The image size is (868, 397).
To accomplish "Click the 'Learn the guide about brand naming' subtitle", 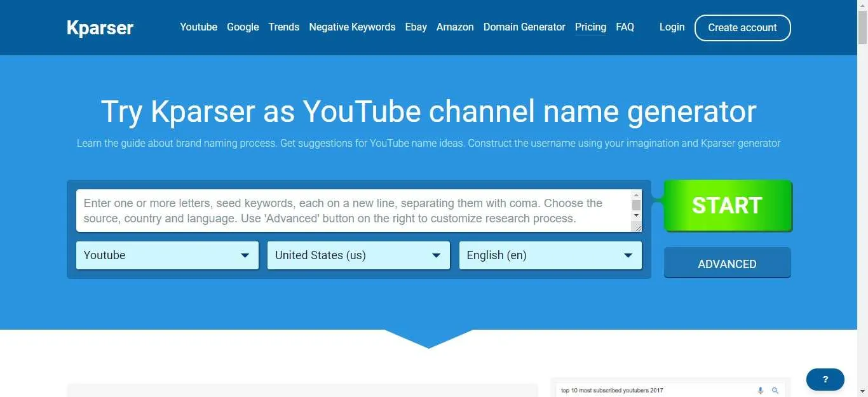I will coord(428,143).
